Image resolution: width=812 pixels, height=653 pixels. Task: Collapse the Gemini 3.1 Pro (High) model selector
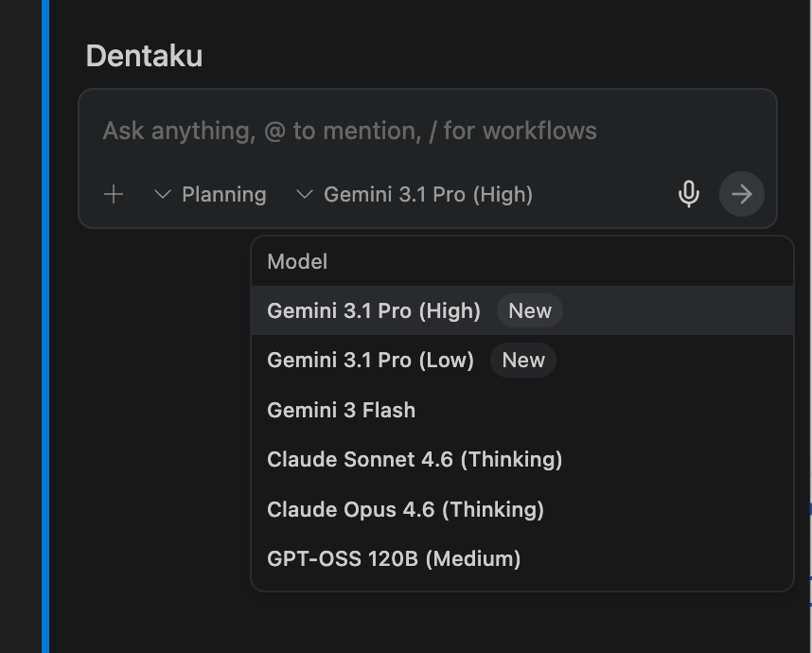428,195
